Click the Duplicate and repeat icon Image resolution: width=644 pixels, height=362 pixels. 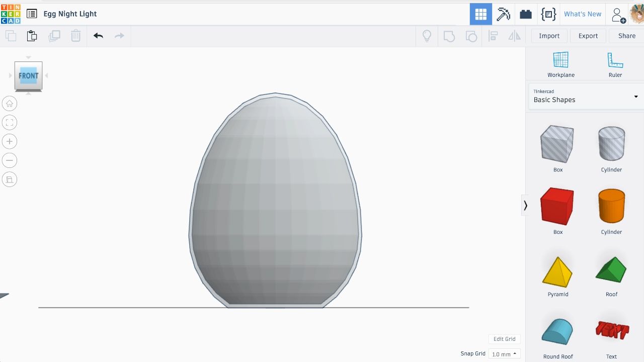(54, 36)
